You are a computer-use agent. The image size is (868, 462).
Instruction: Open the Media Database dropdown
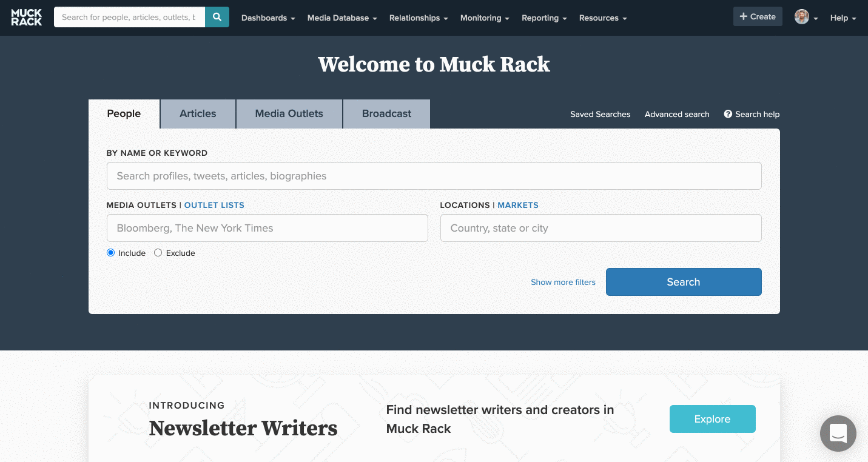coord(342,18)
